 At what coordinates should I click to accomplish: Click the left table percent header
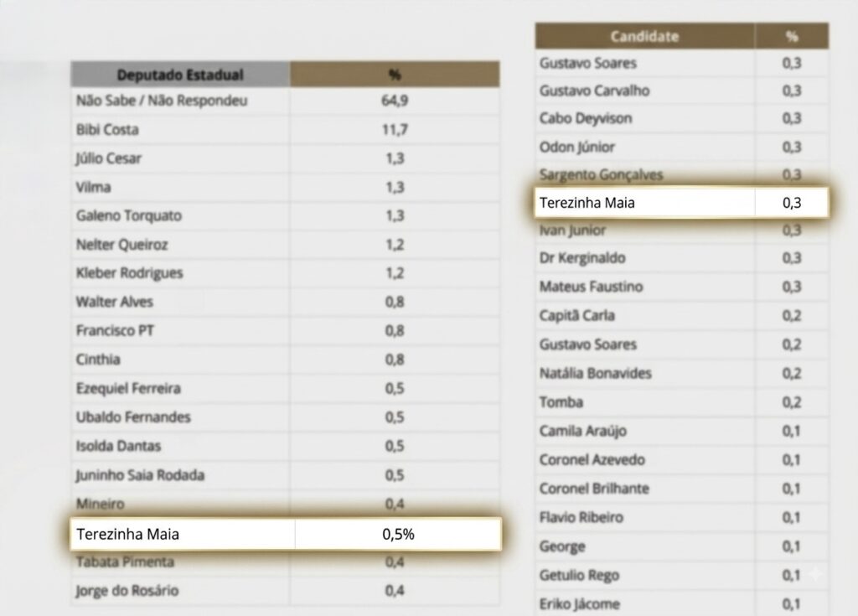[395, 75]
